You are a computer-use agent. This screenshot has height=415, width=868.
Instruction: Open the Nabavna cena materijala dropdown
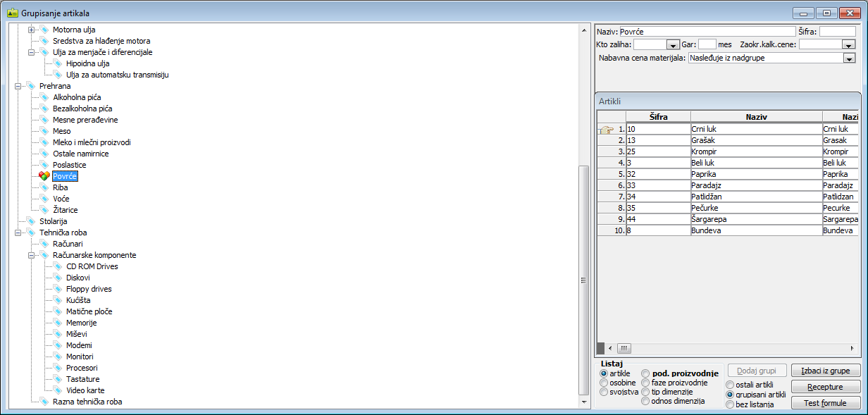pyautogui.click(x=848, y=58)
